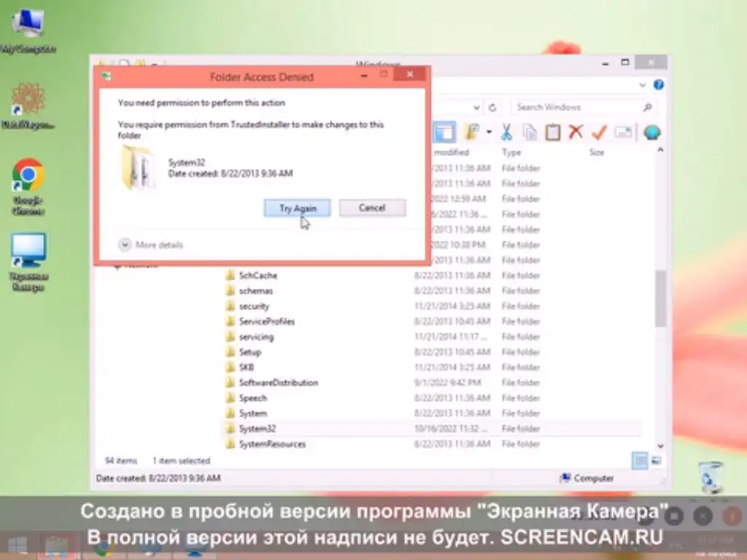Select the SystemResources folder
747x560 pixels.
(272, 444)
